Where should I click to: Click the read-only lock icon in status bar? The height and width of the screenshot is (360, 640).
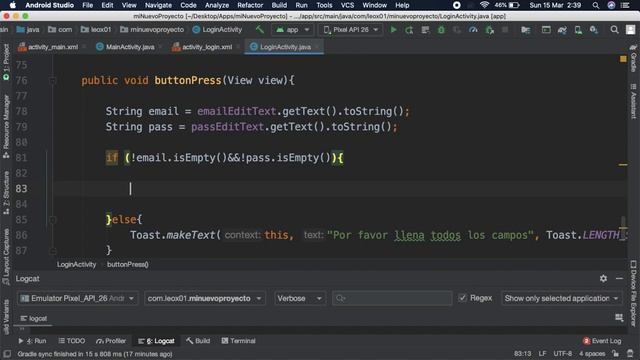pos(616,353)
